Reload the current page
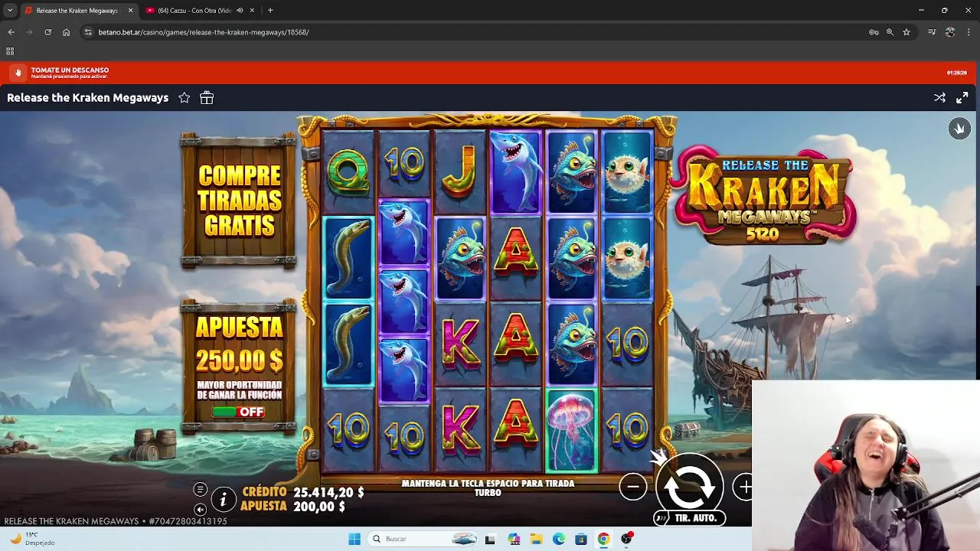The image size is (980, 551). click(48, 32)
